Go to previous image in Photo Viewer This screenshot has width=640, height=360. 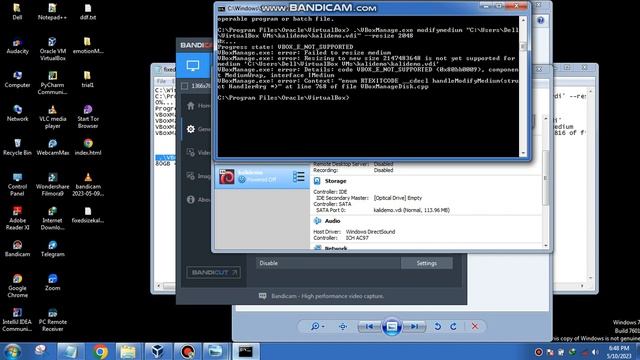point(369,327)
